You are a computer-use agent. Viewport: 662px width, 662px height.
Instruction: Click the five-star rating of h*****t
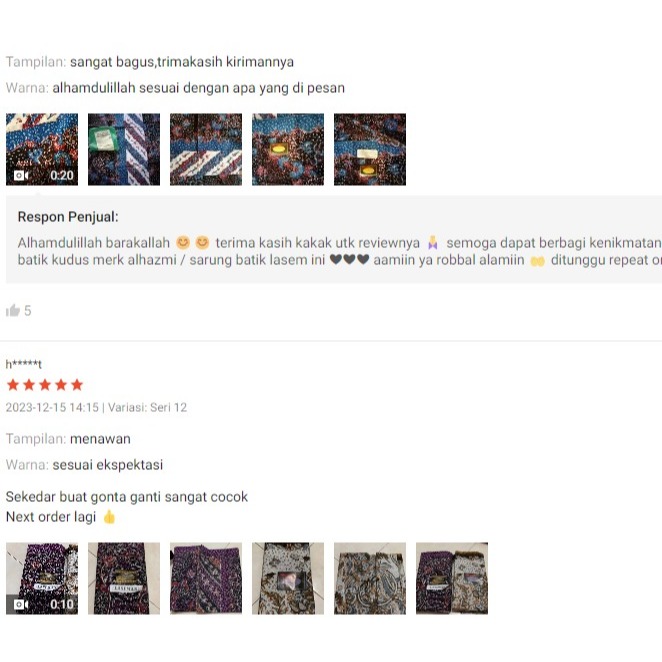click(45, 385)
